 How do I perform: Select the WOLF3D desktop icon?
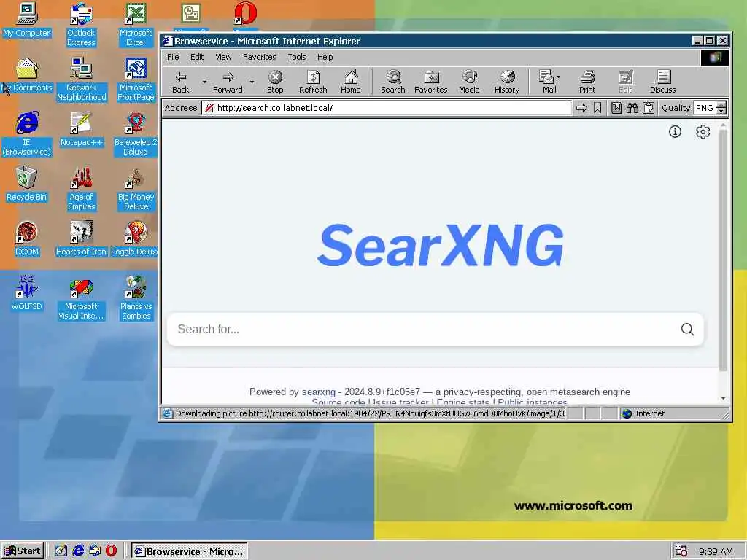point(27,293)
